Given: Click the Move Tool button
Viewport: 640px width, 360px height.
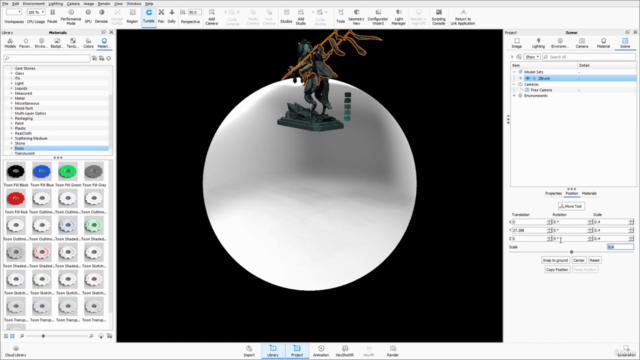Looking at the screenshot, I should pyautogui.click(x=571, y=206).
